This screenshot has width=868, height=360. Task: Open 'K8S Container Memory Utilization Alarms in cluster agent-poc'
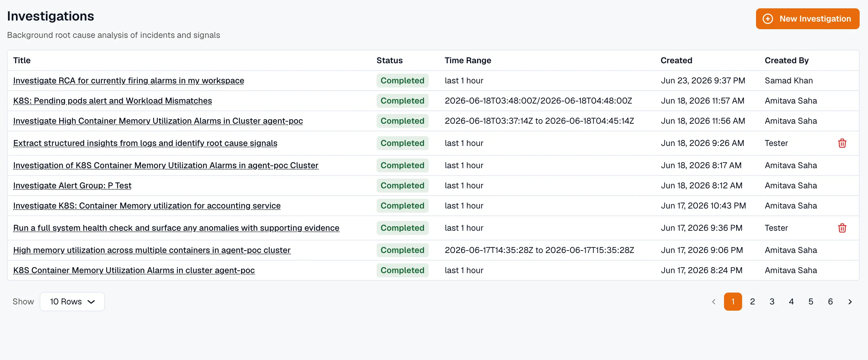point(134,270)
